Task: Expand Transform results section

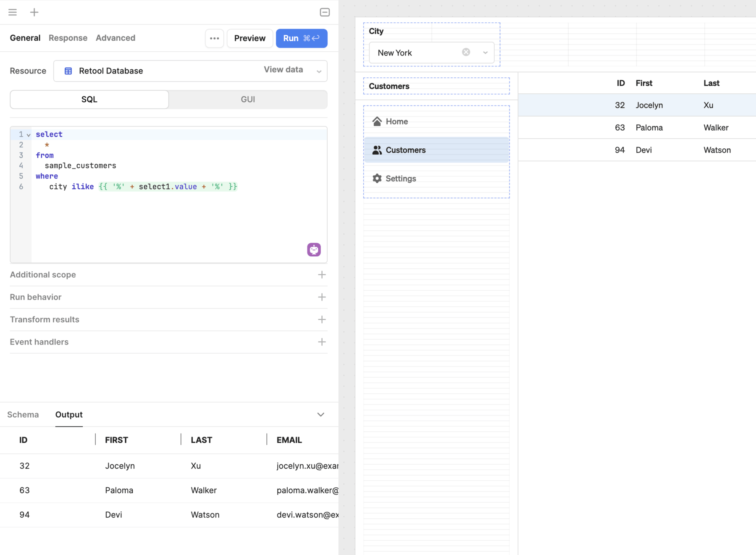Action: tap(322, 320)
